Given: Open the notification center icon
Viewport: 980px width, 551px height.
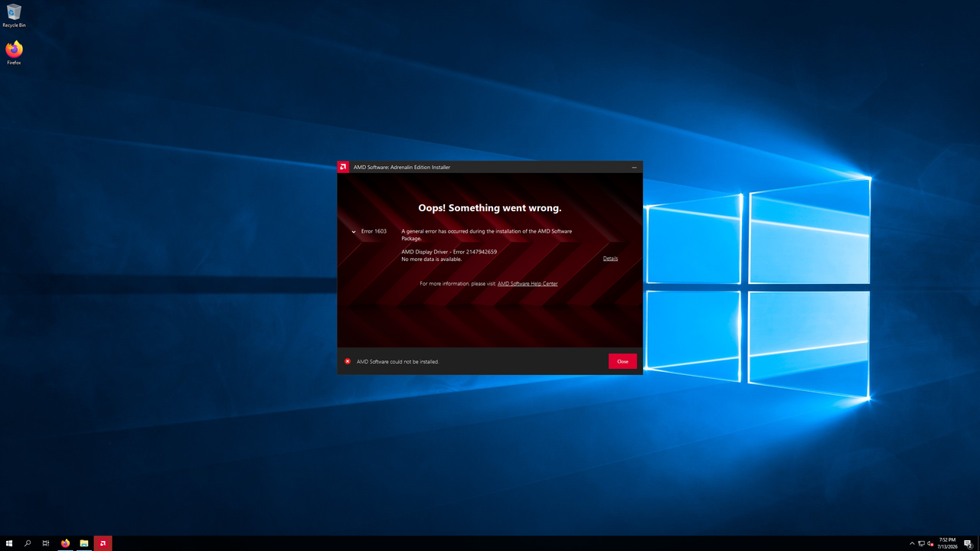Looking at the screenshot, I should pos(968,543).
